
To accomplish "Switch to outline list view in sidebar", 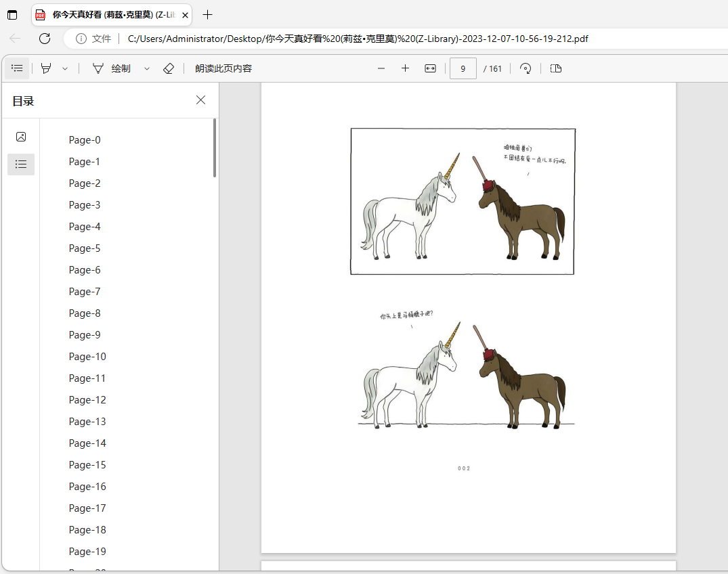I will 21,164.
